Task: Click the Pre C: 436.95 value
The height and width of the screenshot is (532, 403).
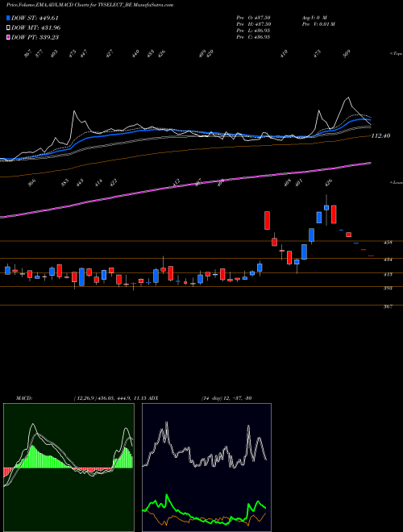Action: (x=253, y=37)
